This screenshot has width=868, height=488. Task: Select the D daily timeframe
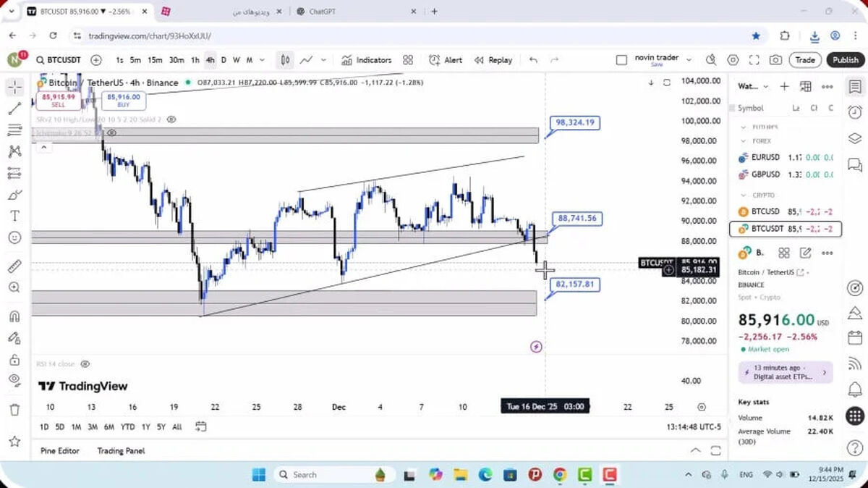(224, 60)
